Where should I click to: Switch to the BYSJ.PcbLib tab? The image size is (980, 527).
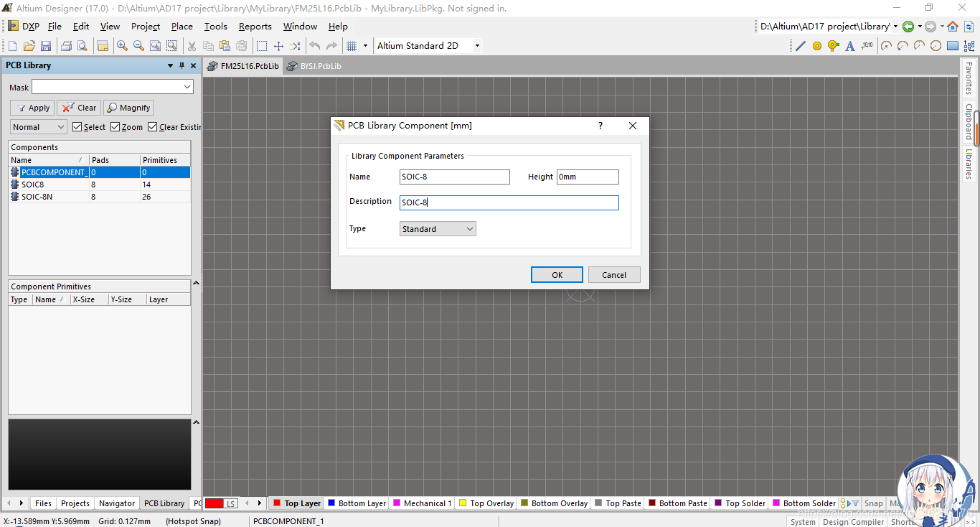pyautogui.click(x=314, y=66)
